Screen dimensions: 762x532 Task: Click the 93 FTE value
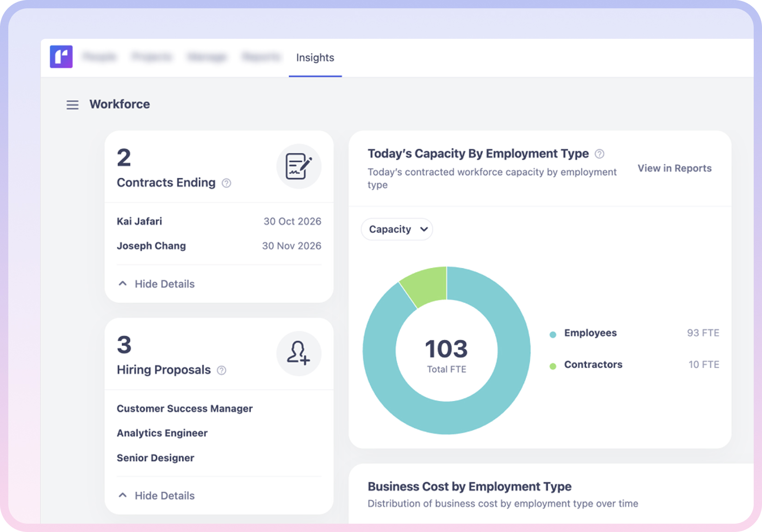(703, 333)
